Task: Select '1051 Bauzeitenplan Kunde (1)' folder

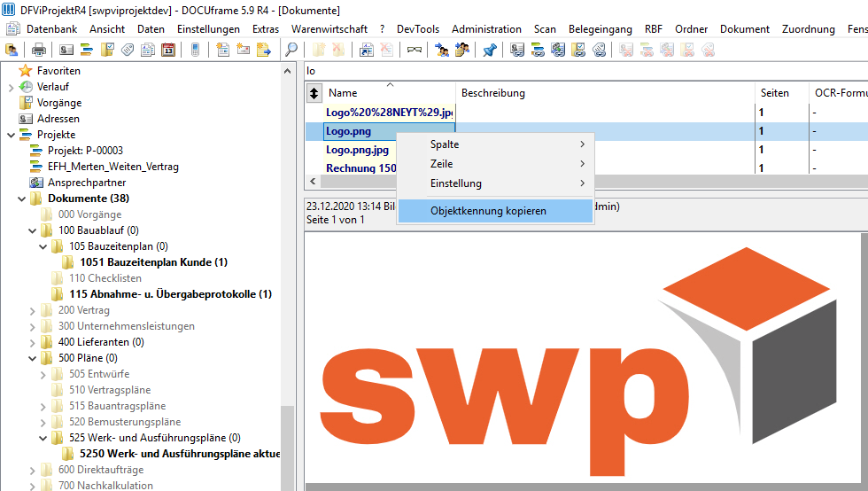Action: click(153, 262)
